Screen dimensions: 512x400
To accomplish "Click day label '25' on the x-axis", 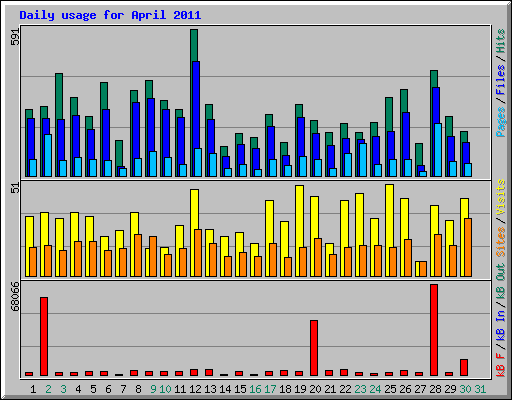I will 390,389.
